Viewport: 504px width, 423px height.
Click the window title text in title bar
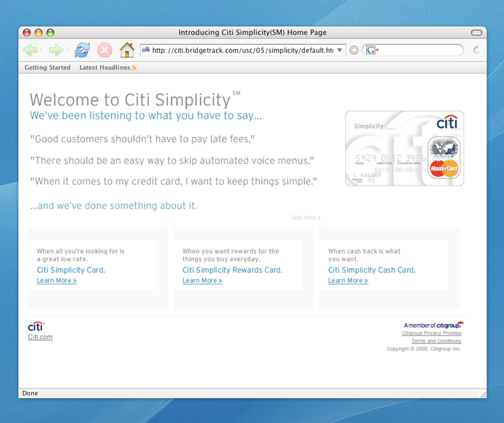pyautogui.click(x=252, y=32)
